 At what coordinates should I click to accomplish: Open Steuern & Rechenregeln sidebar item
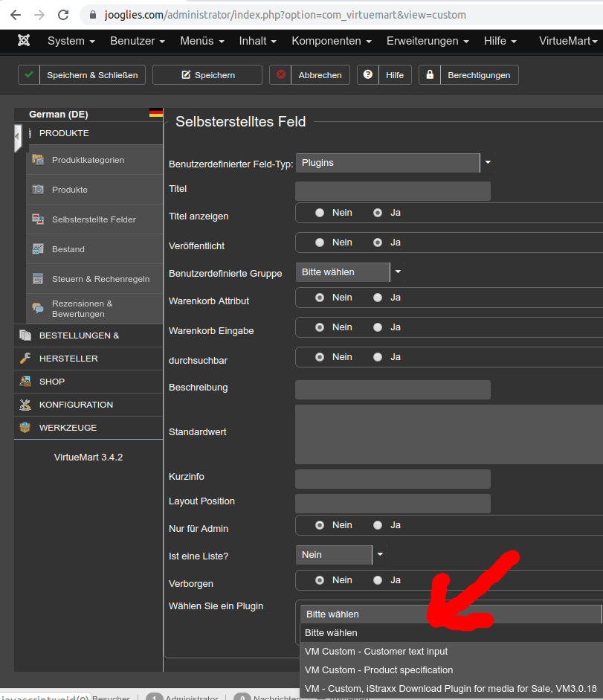(100, 279)
